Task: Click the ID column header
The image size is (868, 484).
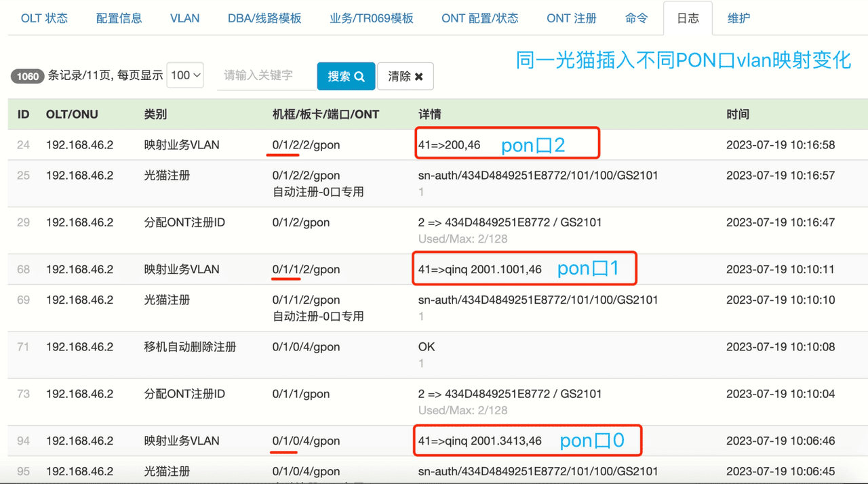Action: pos(23,115)
